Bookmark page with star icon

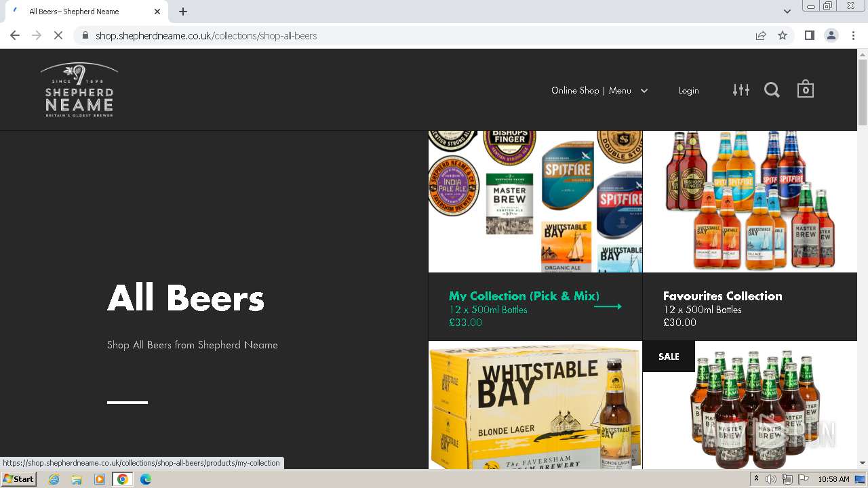783,35
